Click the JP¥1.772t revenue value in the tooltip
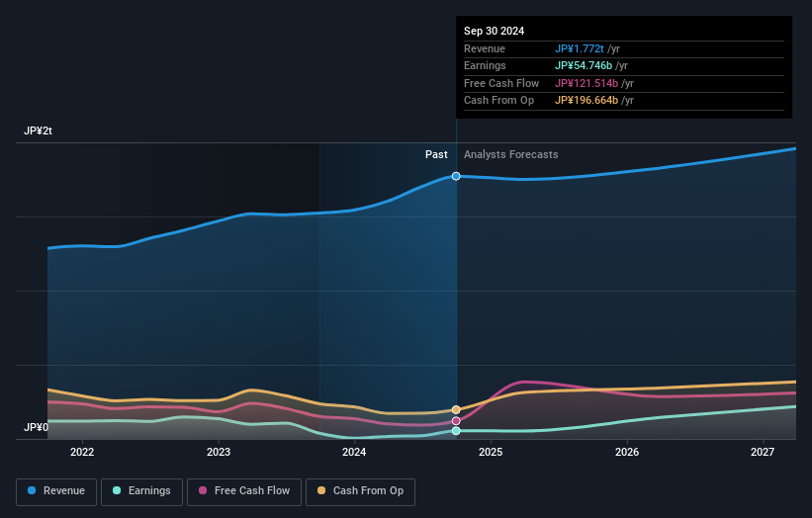812x518 pixels. point(580,49)
